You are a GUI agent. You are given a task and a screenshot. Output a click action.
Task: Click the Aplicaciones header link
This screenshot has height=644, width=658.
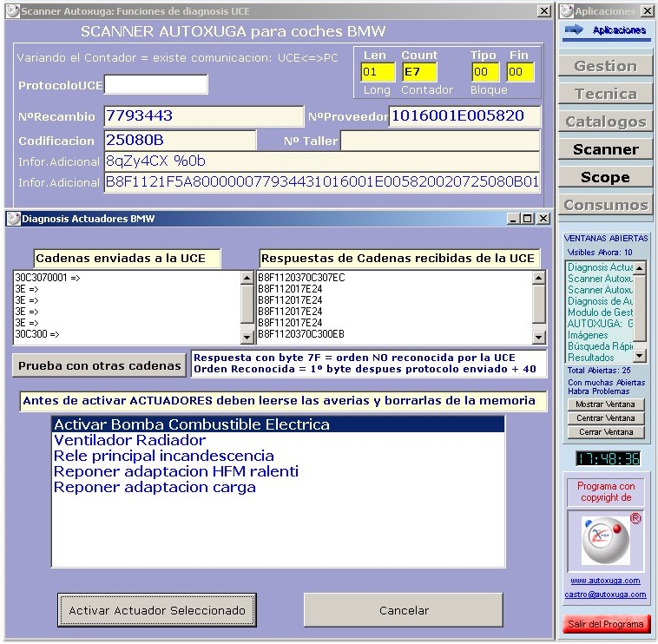pos(619,30)
